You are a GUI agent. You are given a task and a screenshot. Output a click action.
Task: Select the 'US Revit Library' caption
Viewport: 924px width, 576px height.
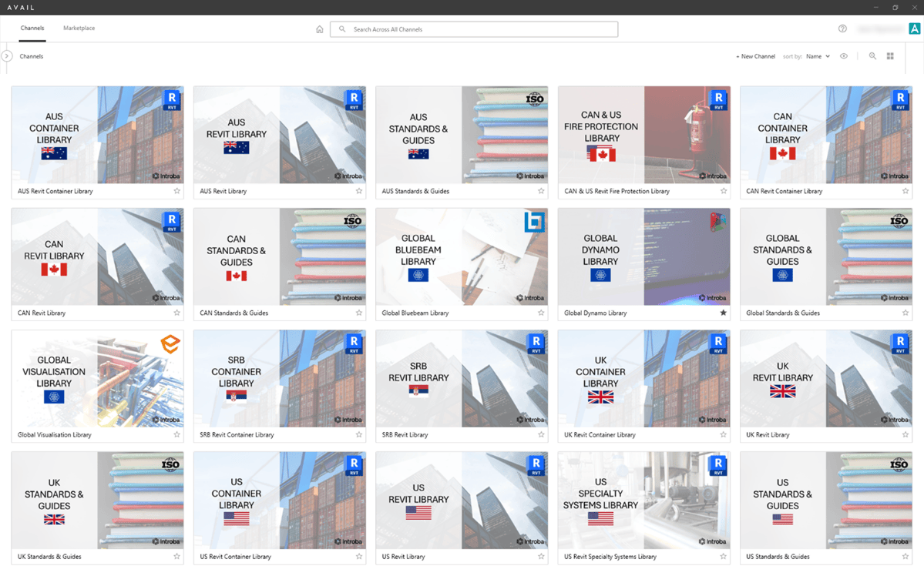(x=404, y=557)
